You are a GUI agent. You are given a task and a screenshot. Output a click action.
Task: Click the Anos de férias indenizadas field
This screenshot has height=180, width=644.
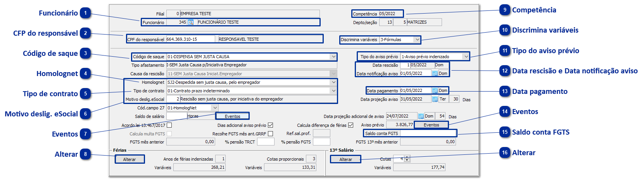[x=220, y=159]
